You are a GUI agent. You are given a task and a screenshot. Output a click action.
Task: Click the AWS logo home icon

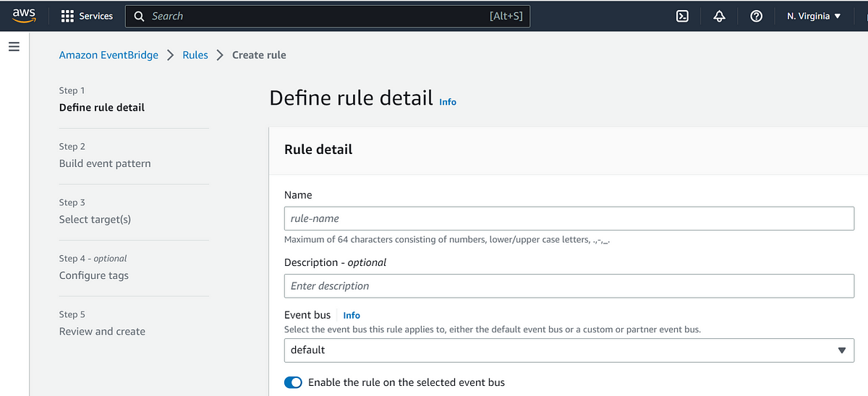tap(24, 15)
